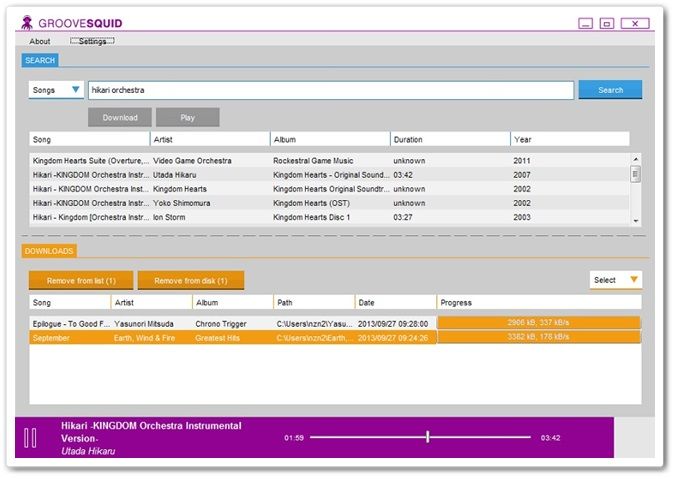Sort results by Year column header

pos(570,139)
